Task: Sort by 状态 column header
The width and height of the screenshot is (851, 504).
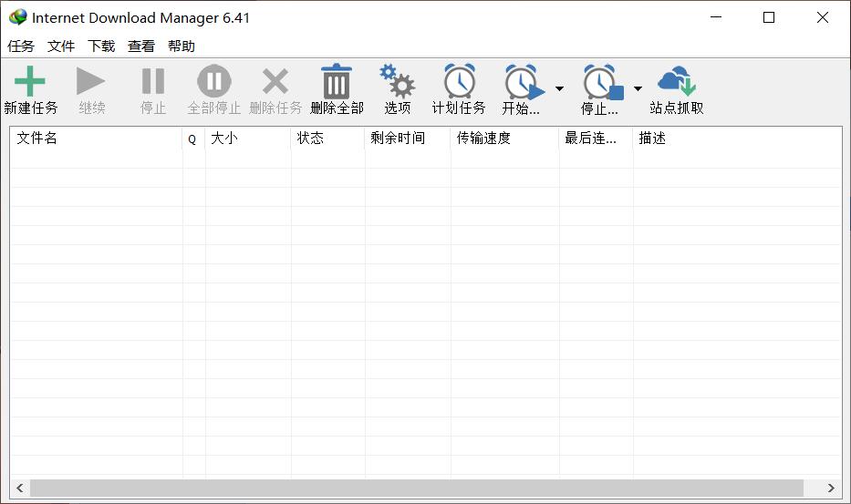Action: point(327,139)
